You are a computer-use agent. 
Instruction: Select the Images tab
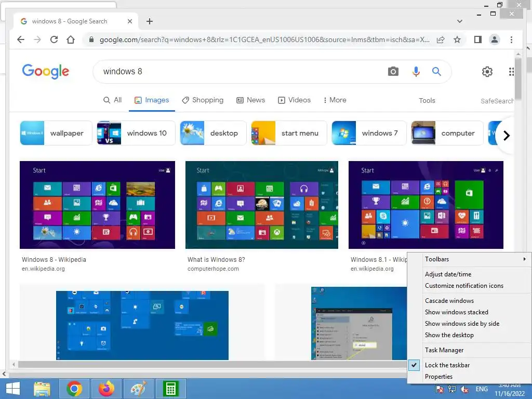click(x=152, y=100)
